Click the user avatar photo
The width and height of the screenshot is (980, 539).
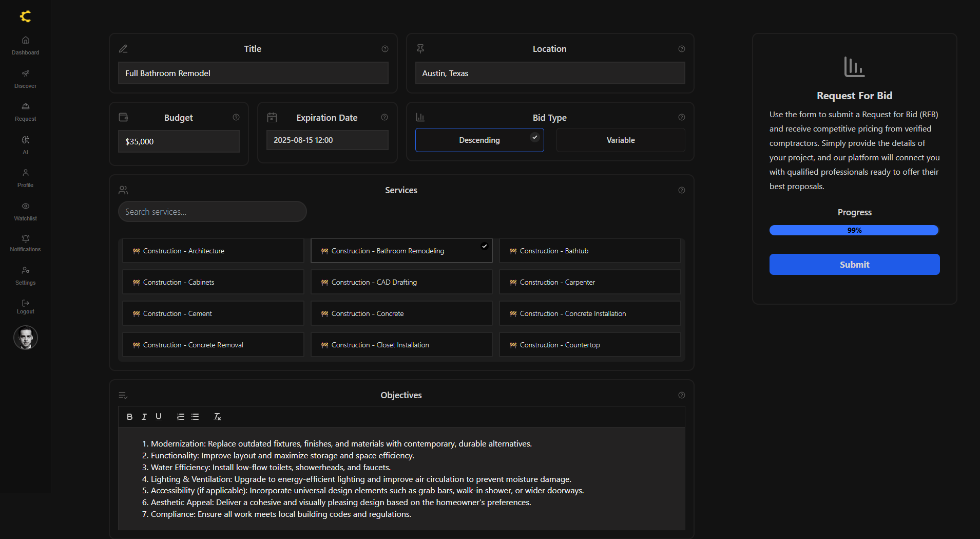tap(26, 338)
